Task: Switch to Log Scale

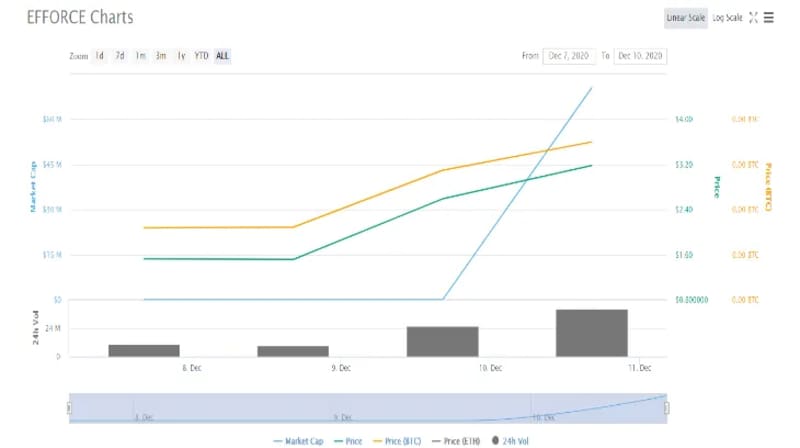Action: click(727, 18)
